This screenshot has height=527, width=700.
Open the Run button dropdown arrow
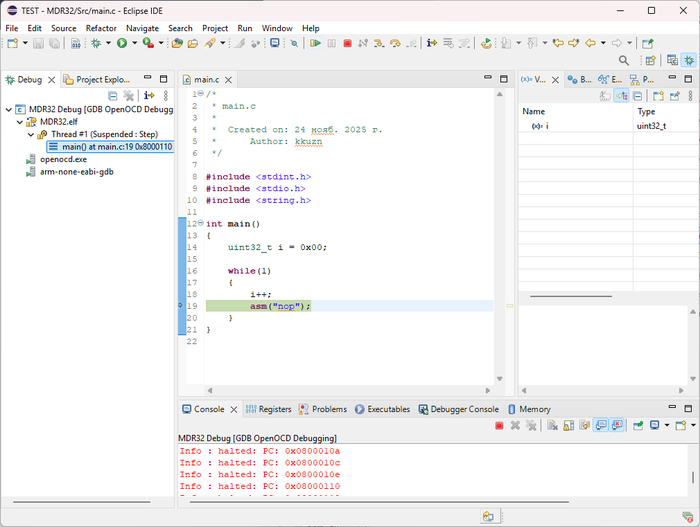coord(133,43)
